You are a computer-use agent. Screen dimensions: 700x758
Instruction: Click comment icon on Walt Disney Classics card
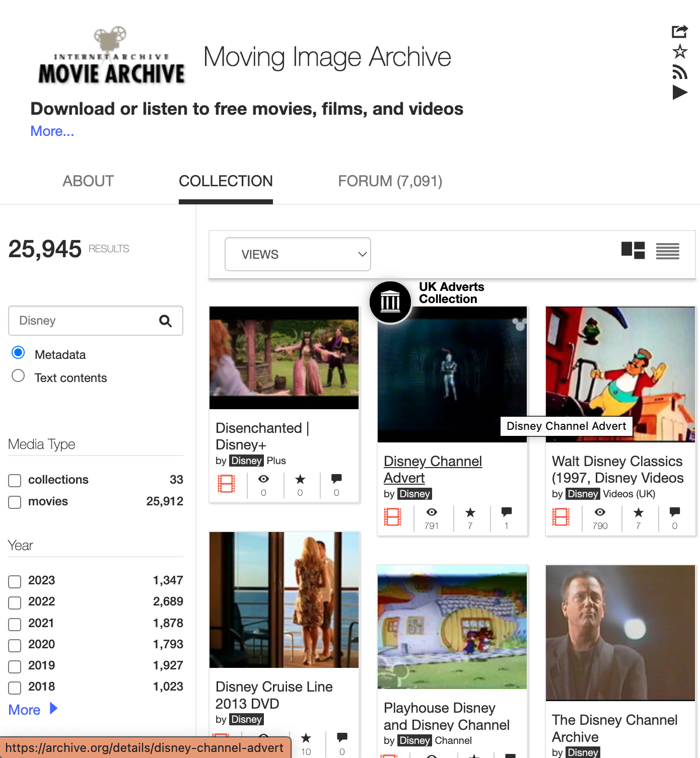coord(675,512)
